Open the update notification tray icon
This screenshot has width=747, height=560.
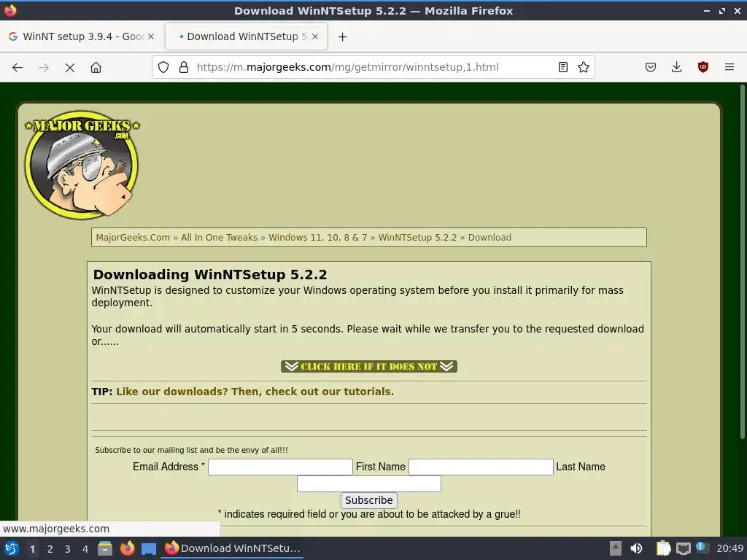(701, 547)
